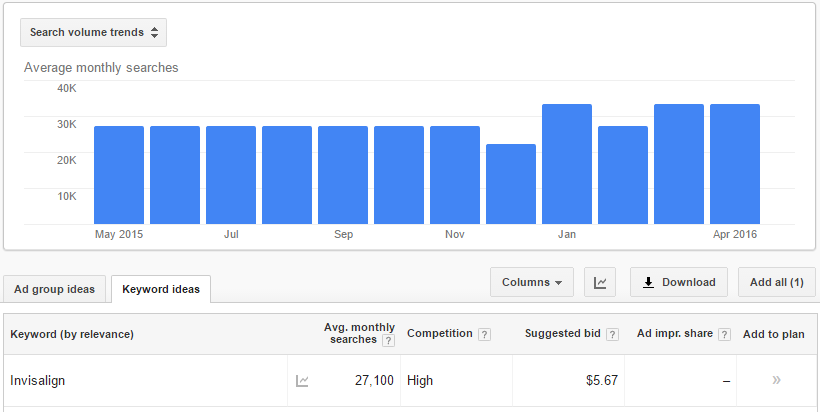This screenshot has height=412, width=820.
Task: Add Invisalign to plan with the double-arrow
Action: point(777,380)
